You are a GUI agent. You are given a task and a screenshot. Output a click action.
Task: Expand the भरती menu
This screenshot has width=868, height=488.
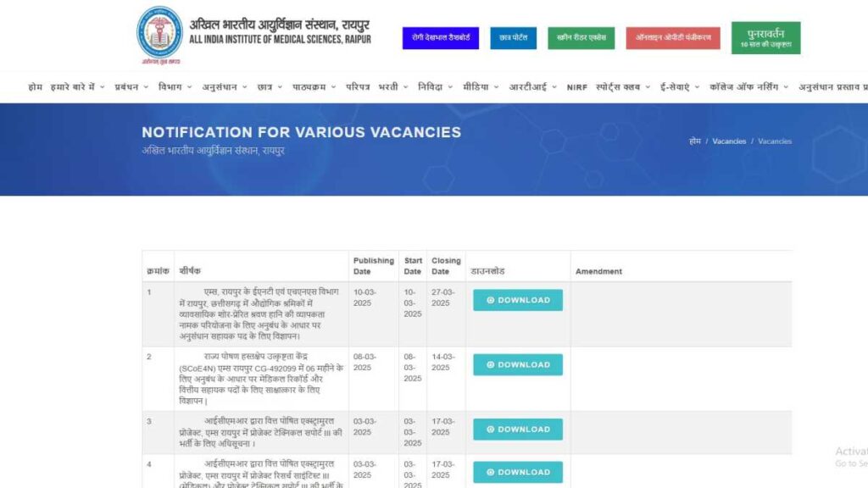pyautogui.click(x=393, y=87)
